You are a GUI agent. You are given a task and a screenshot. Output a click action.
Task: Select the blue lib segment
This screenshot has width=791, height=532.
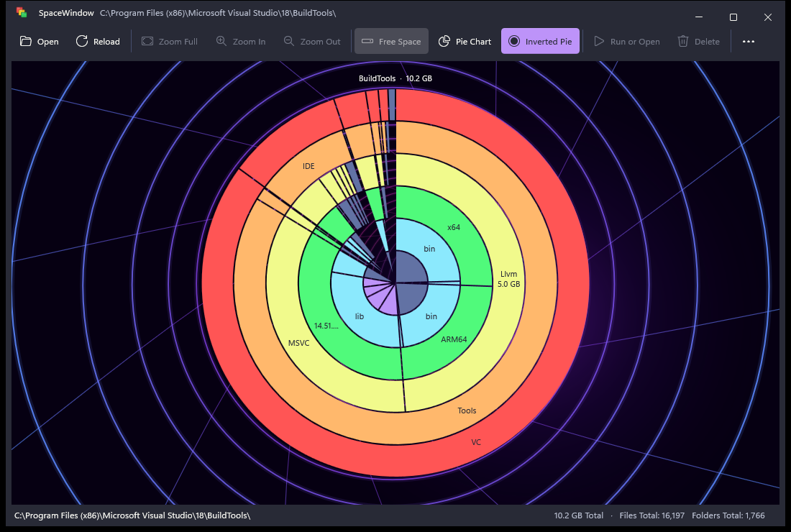tap(359, 316)
